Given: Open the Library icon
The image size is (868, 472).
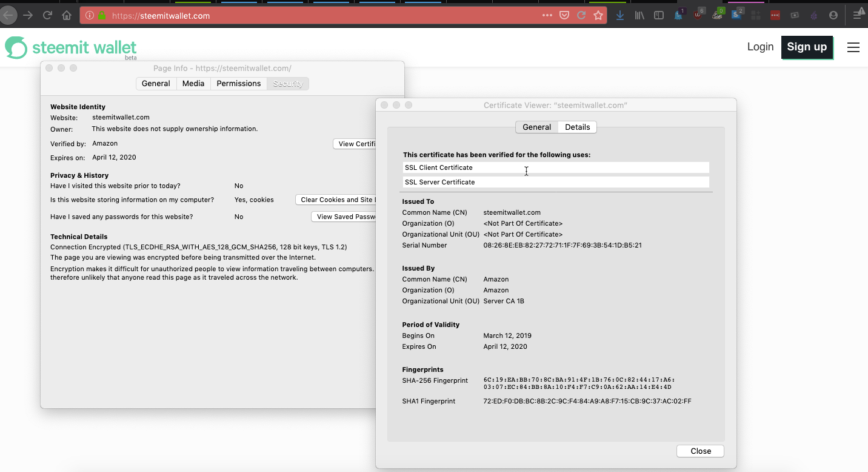Looking at the screenshot, I should (639, 16).
